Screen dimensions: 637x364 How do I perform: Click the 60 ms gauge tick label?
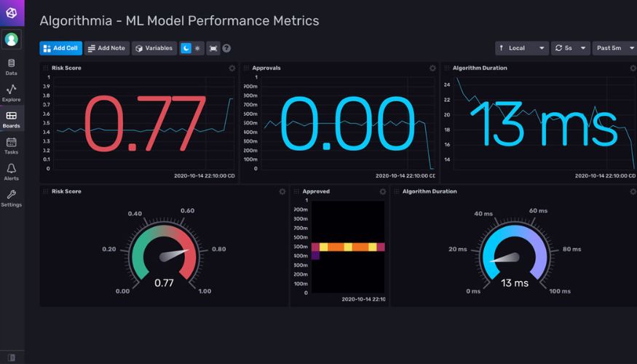(x=538, y=210)
